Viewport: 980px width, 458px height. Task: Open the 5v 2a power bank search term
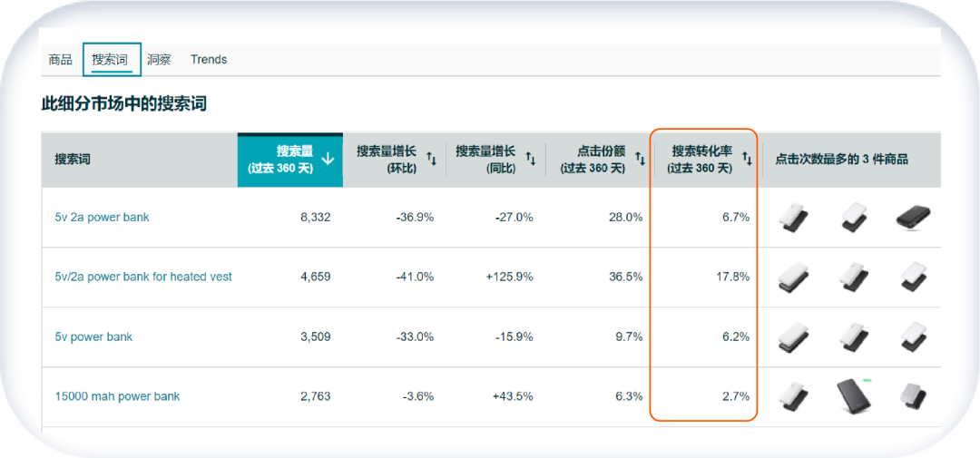pos(102,218)
